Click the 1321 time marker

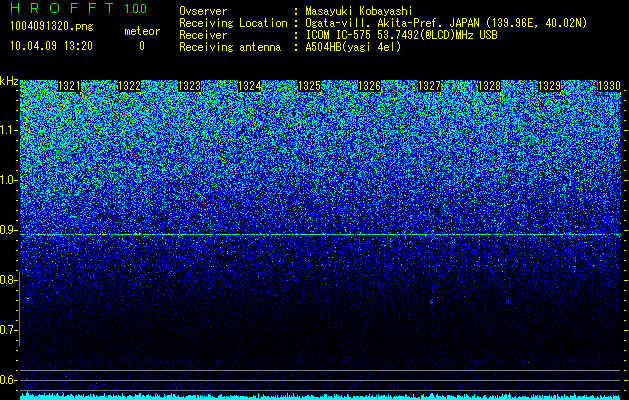click(69, 86)
